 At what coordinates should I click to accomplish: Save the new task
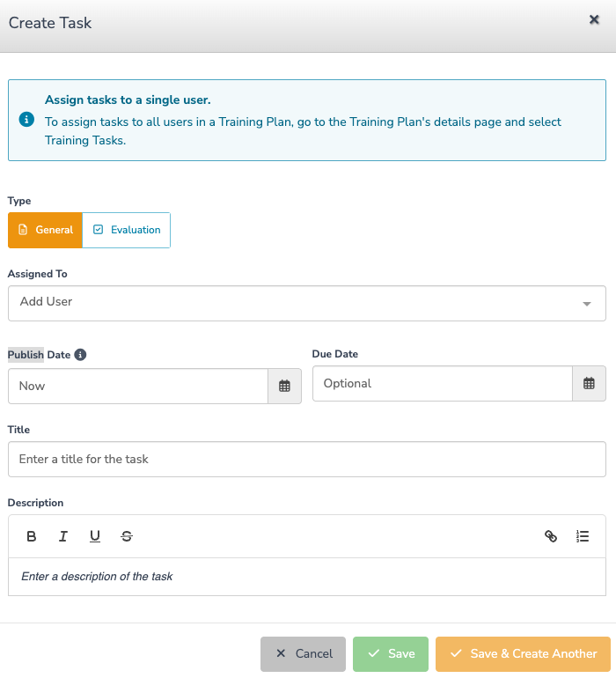pos(391,653)
